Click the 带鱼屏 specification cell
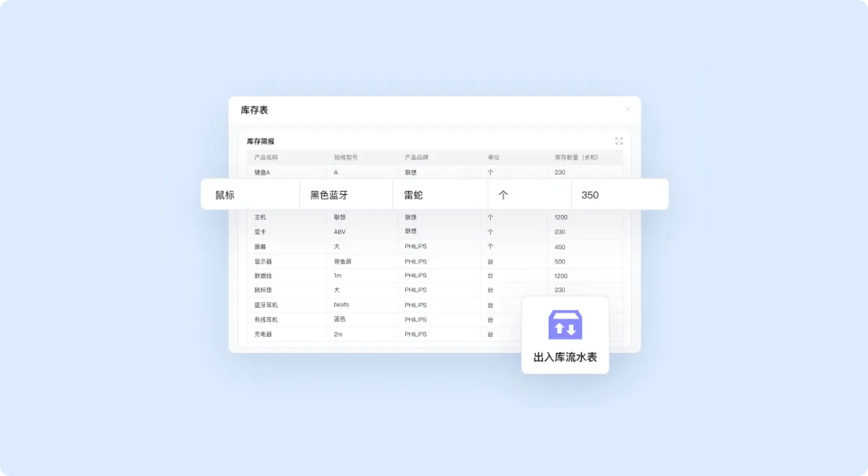The height and width of the screenshot is (476, 868). click(343, 261)
